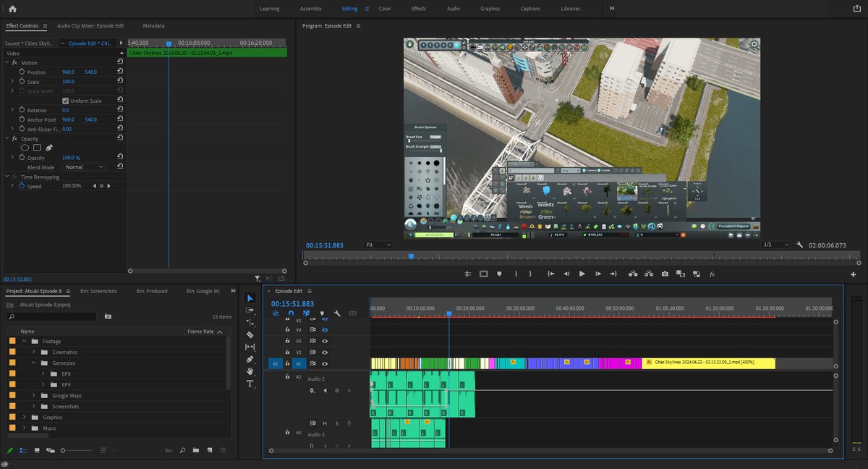
Task: Click the Project panel search field
Action: point(51,316)
